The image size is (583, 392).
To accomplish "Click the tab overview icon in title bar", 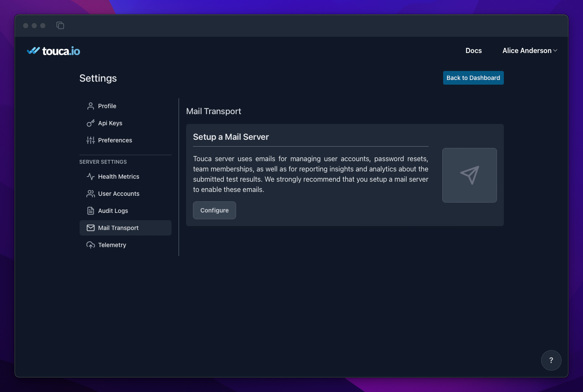I will (60, 26).
